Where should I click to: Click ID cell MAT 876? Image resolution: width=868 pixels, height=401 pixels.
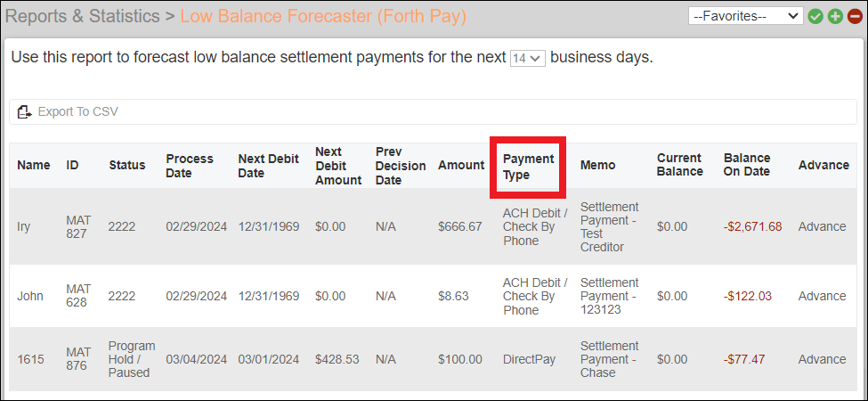coord(78,359)
